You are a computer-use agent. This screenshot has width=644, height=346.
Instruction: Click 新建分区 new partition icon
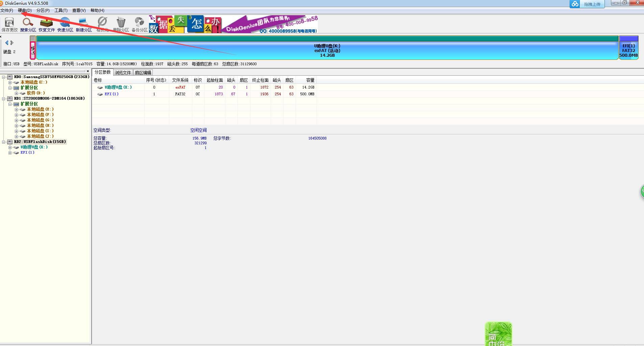84,24
